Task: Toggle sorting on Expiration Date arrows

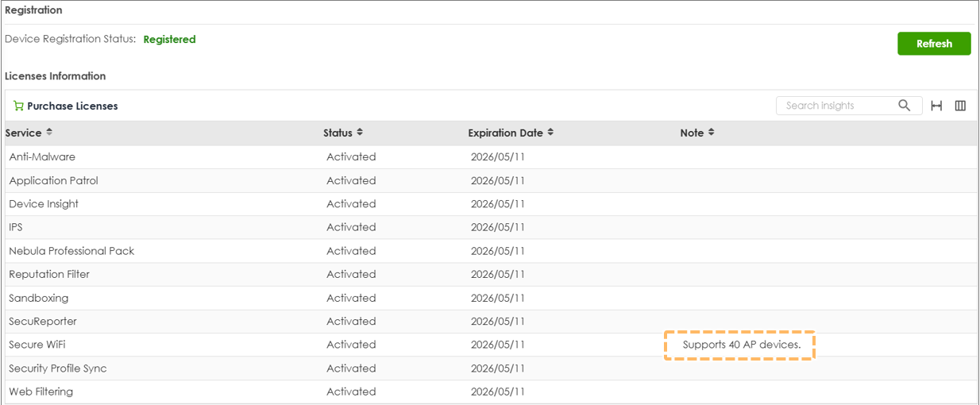Action: (x=550, y=133)
